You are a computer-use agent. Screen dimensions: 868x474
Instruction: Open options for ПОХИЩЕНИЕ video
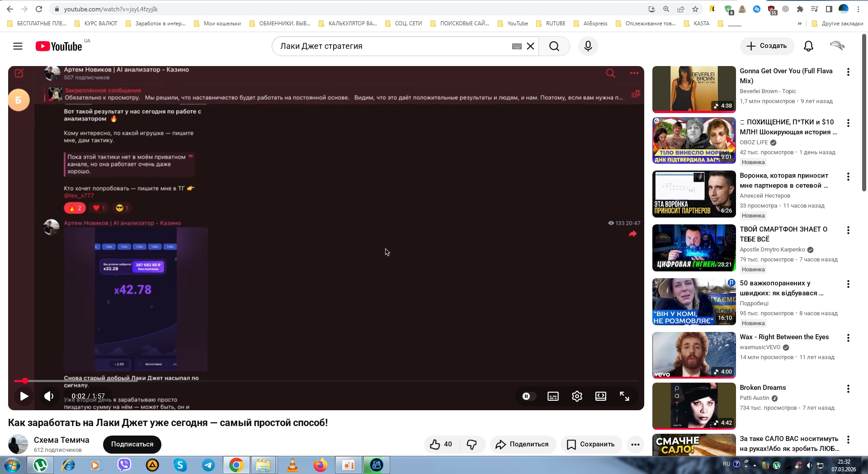(x=848, y=123)
